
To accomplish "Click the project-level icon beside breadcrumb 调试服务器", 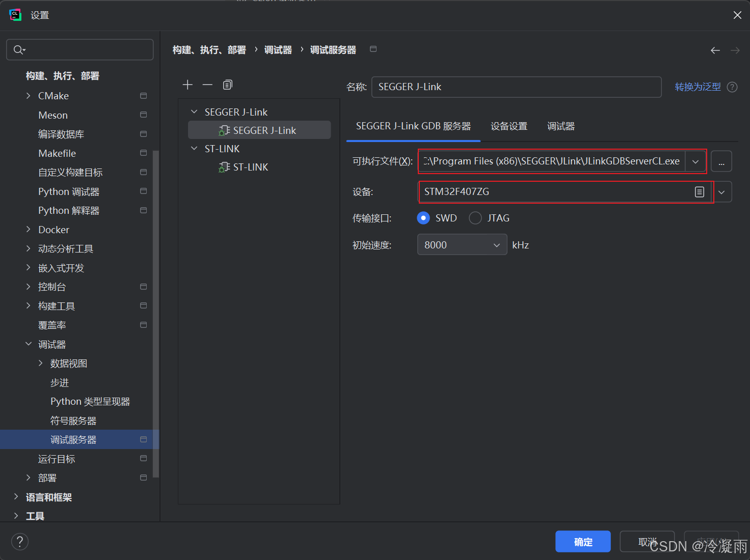I will click(373, 49).
